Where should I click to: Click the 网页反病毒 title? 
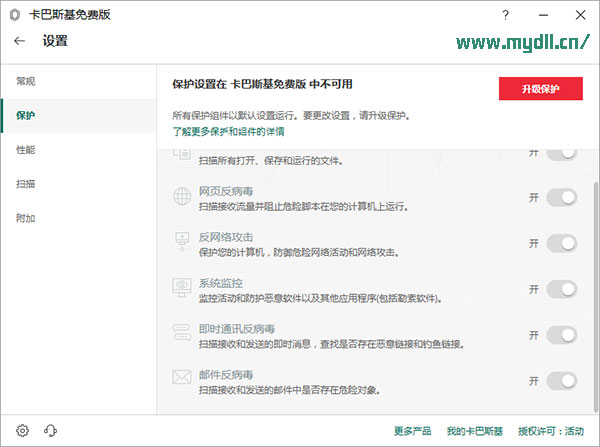point(226,191)
